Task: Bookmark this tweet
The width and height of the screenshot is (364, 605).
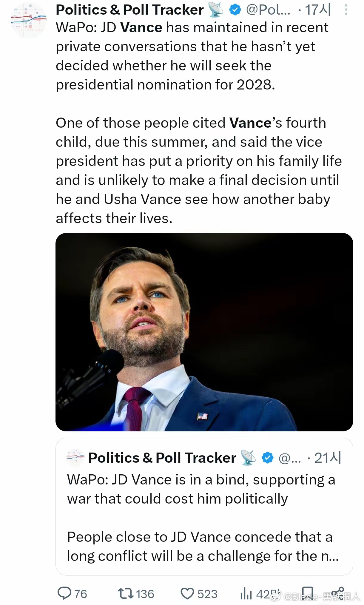Action: pyautogui.click(x=307, y=592)
